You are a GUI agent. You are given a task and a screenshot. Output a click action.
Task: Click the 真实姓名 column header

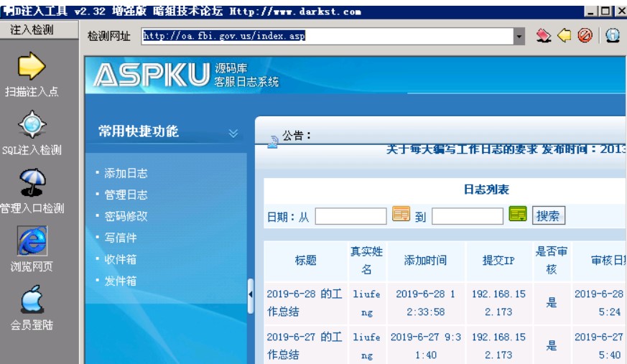click(367, 261)
